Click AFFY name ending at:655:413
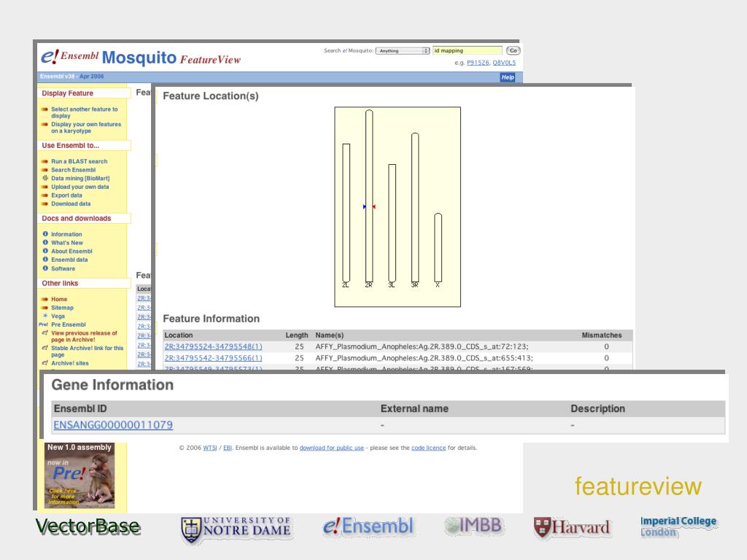The width and height of the screenshot is (747, 560). tap(424, 358)
